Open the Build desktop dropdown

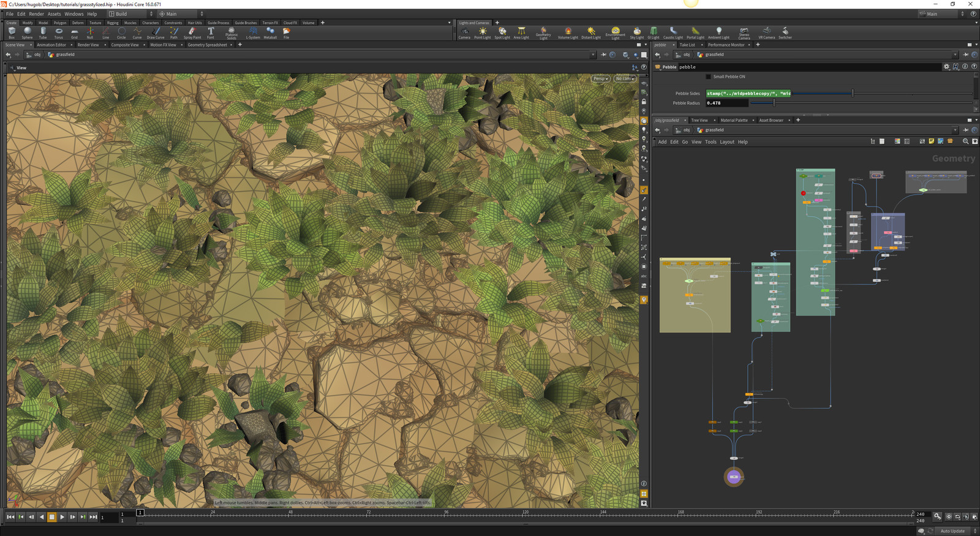131,13
